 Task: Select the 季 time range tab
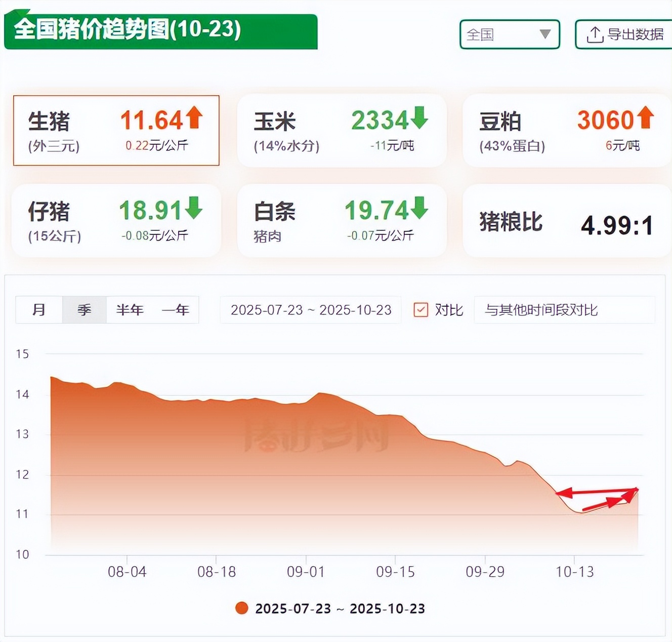(x=84, y=310)
